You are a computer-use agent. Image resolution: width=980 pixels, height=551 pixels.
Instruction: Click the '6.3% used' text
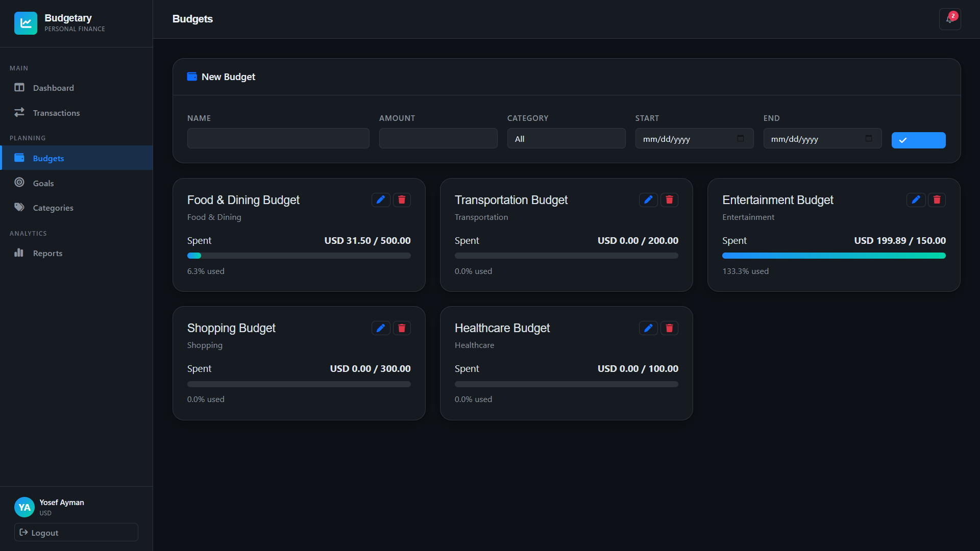tap(206, 271)
